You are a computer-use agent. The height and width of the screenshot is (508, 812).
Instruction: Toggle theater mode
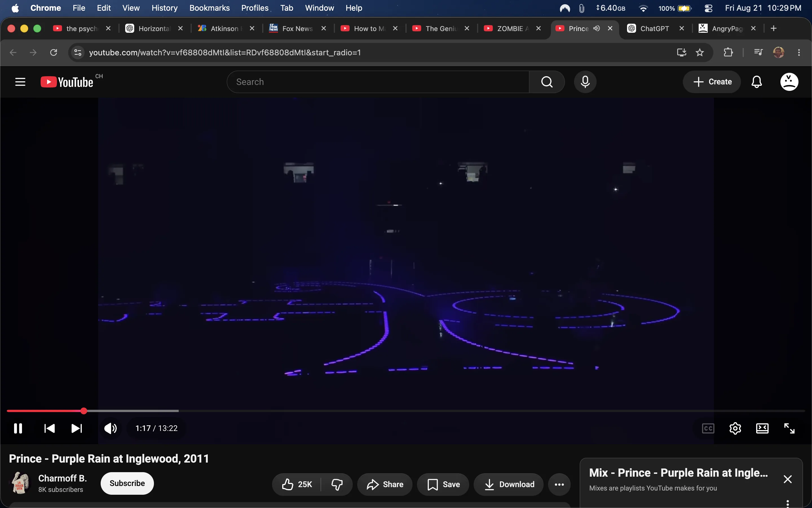tap(762, 428)
